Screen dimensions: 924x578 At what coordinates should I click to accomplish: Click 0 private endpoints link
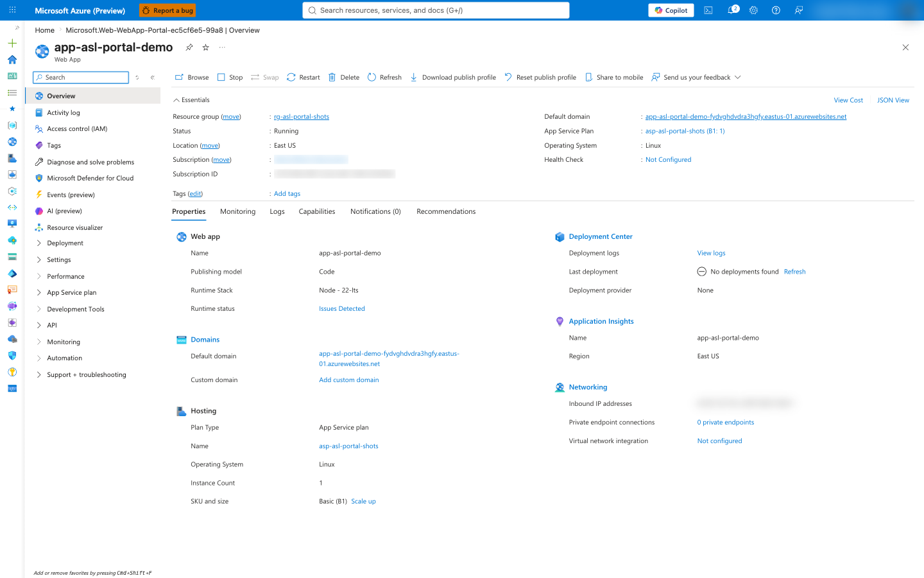[x=726, y=423]
